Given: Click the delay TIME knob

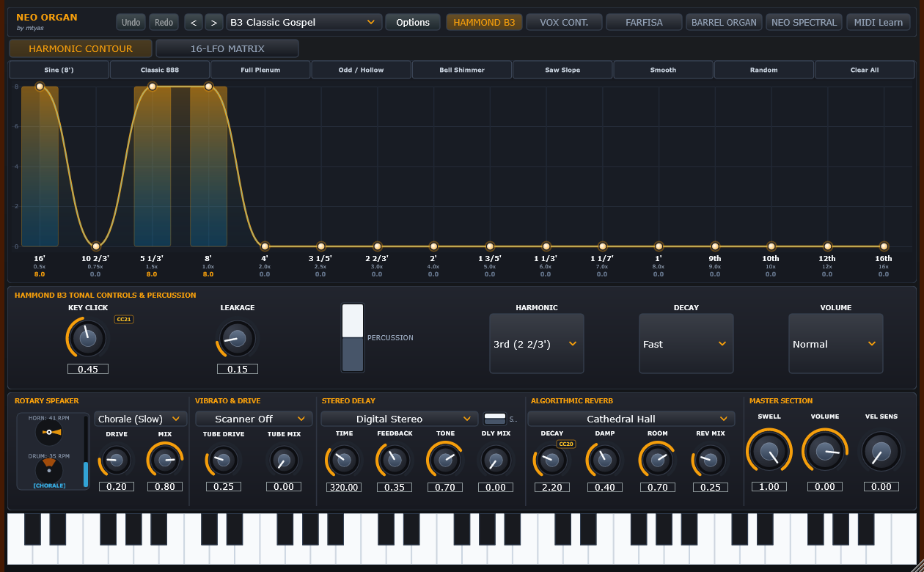Looking at the screenshot, I should [x=344, y=461].
